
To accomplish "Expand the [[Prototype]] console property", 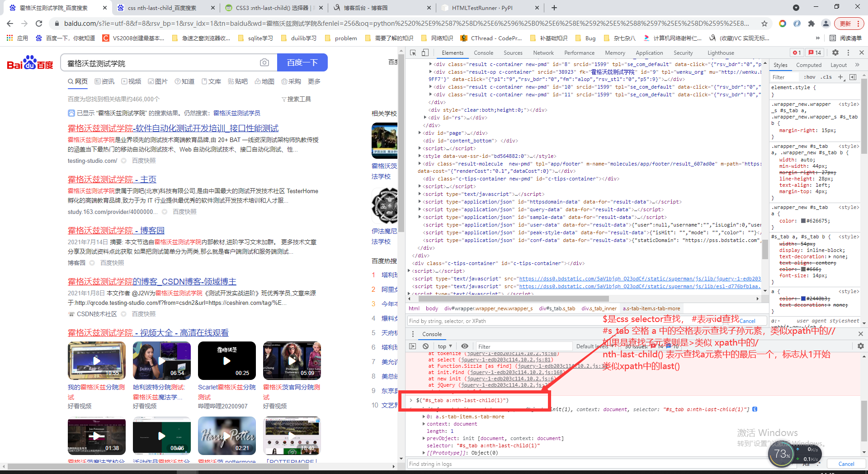I will pyautogui.click(x=424, y=453).
